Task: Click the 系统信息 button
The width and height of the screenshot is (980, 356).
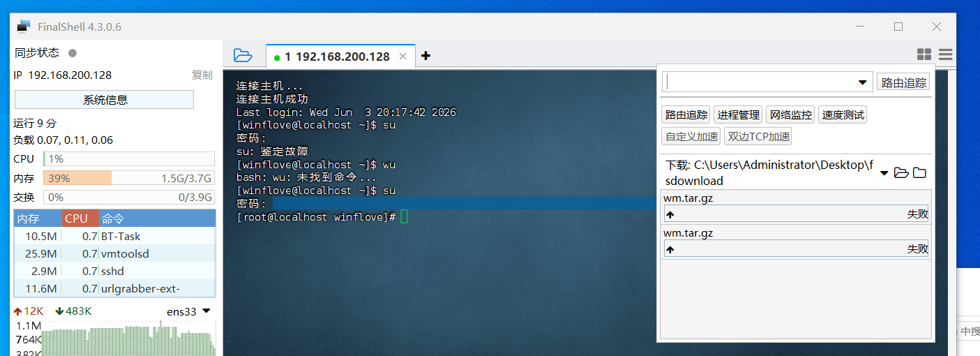Action: (x=104, y=100)
